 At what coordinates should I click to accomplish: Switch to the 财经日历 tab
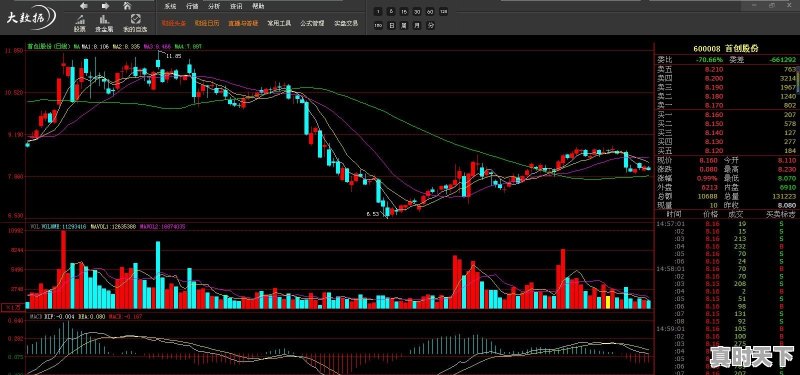pos(207,23)
